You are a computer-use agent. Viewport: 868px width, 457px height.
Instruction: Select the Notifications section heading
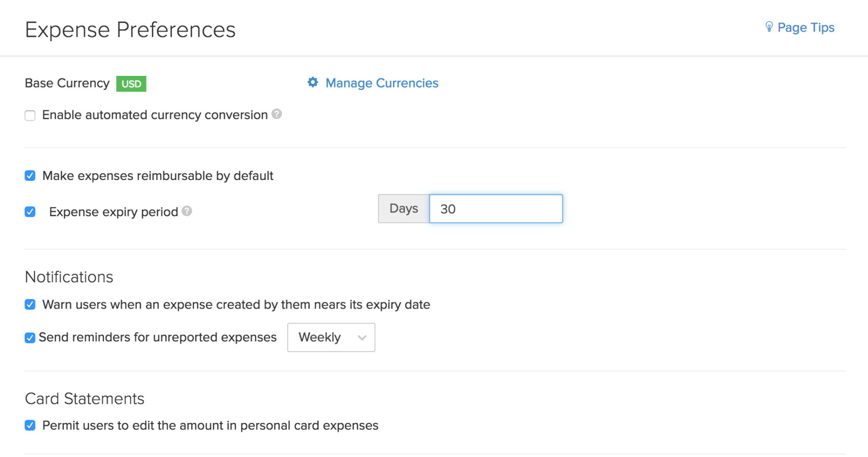coord(69,277)
